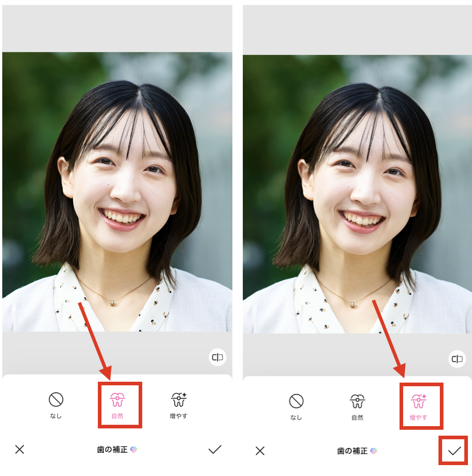Apply changes using the left panel checkmark
The image size is (472, 476).
[x=214, y=450]
